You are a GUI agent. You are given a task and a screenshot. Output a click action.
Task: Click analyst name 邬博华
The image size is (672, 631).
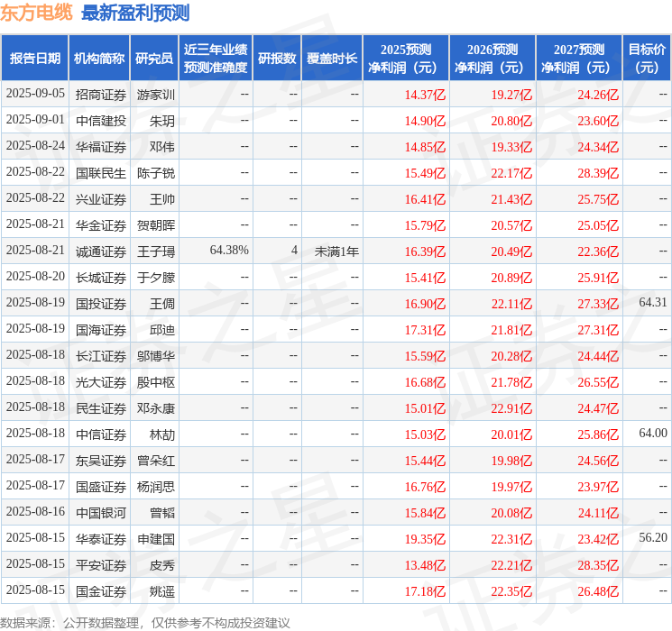(156, 355)
